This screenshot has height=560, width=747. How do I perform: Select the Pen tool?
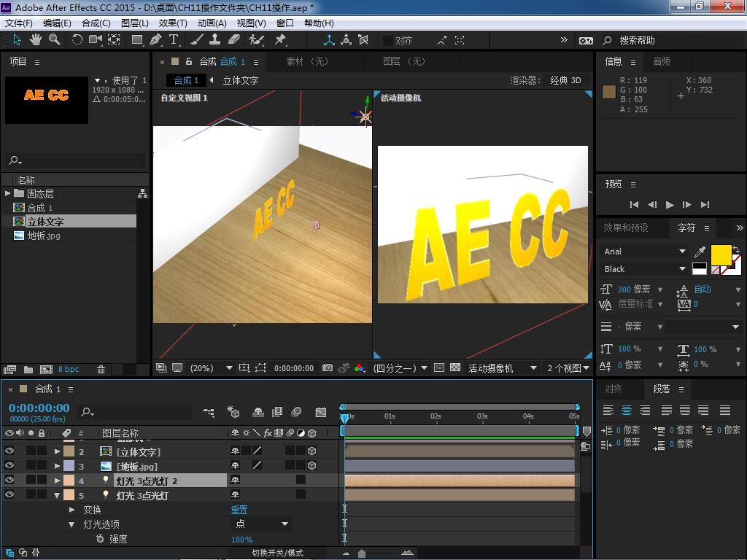155,40
